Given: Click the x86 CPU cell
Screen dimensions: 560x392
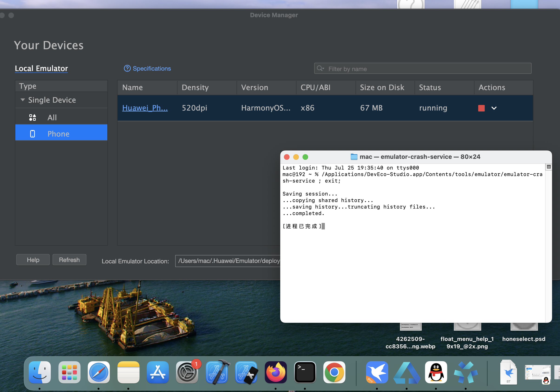Looking at the screenshot, I should (x=307, y=108).
